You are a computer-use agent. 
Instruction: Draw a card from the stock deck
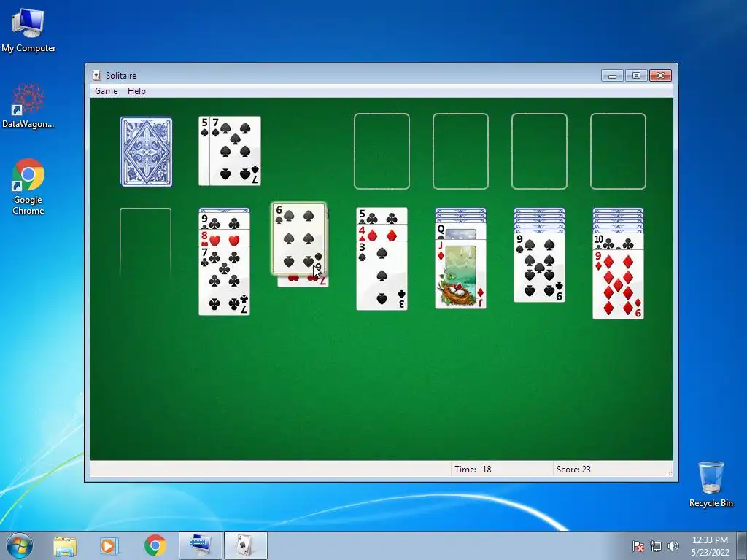pyautogui.click(x=146, y=152)
